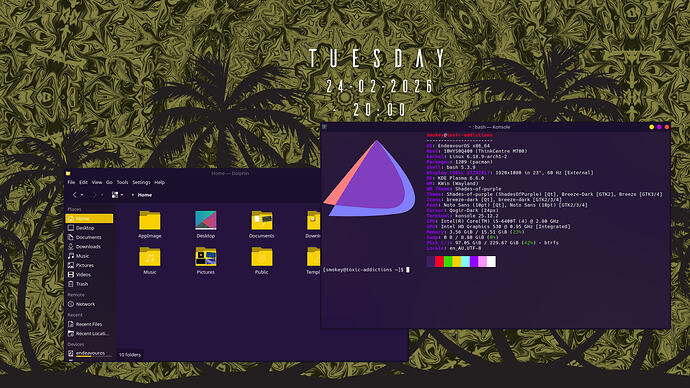
Task: Click the '10 folders' status bar text
Action: point(130,355)
